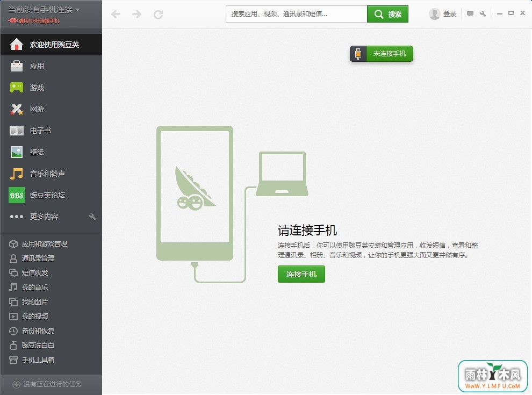
Task: Go forward with the right arrow
Action: pos(136,15)
